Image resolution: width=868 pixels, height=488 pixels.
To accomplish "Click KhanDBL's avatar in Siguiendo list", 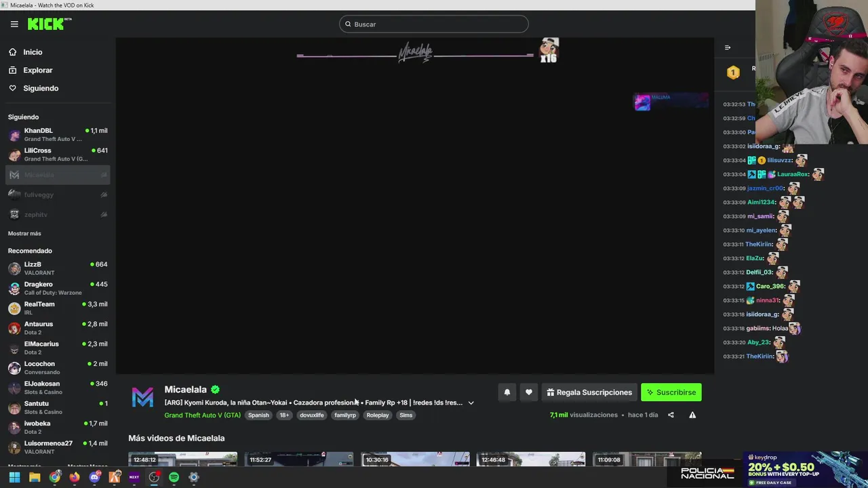I will click(x=14, y=135).
